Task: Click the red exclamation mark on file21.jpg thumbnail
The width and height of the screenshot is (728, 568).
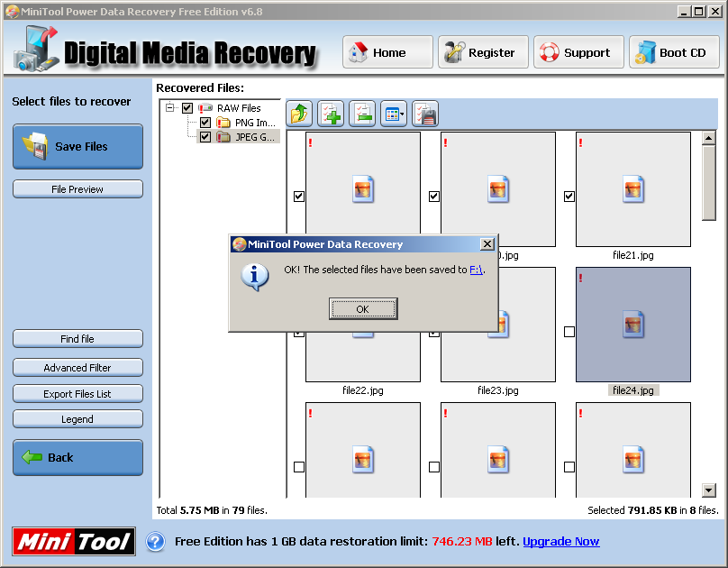Action: [x=580, y=142]
